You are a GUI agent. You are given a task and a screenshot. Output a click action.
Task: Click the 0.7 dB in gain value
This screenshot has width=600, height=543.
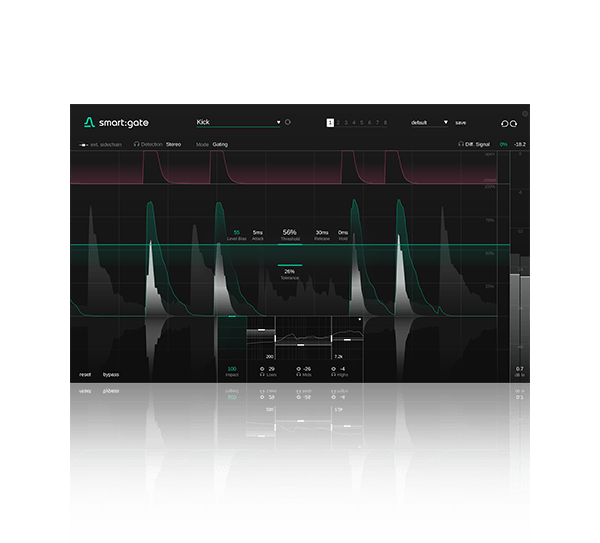[x=520, y=369]
